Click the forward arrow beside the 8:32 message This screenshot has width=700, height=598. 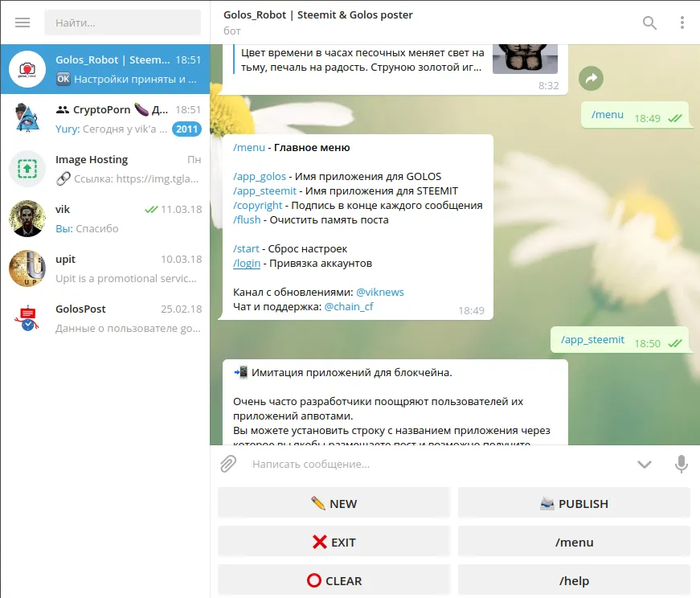(591, 78)
